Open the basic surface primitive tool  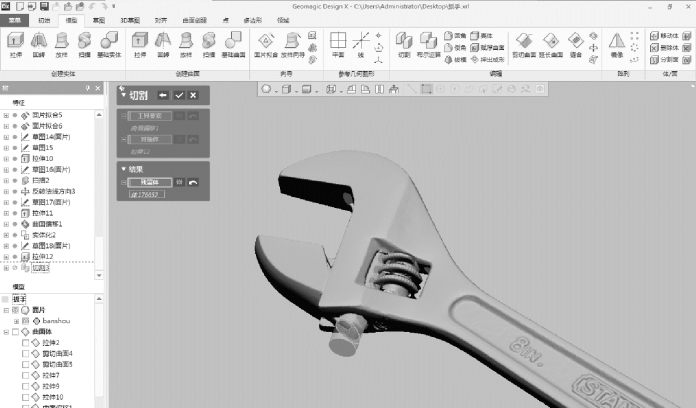(x=233, y=44)
